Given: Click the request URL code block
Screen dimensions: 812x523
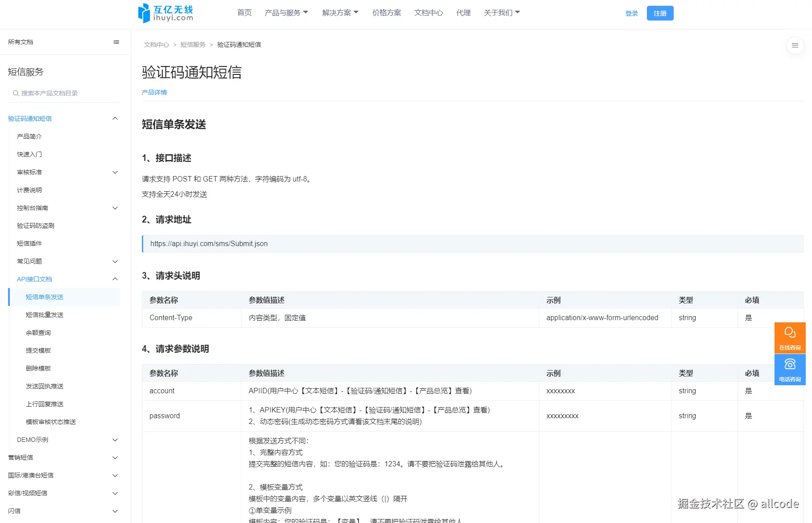Looking at the screenshot, I should pyautogui.click(x=473, y=244).
